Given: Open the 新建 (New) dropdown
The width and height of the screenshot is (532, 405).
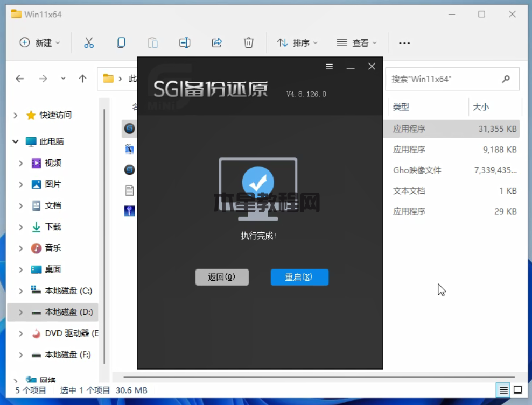Looking at the screenshot, I should coord(40,43).
